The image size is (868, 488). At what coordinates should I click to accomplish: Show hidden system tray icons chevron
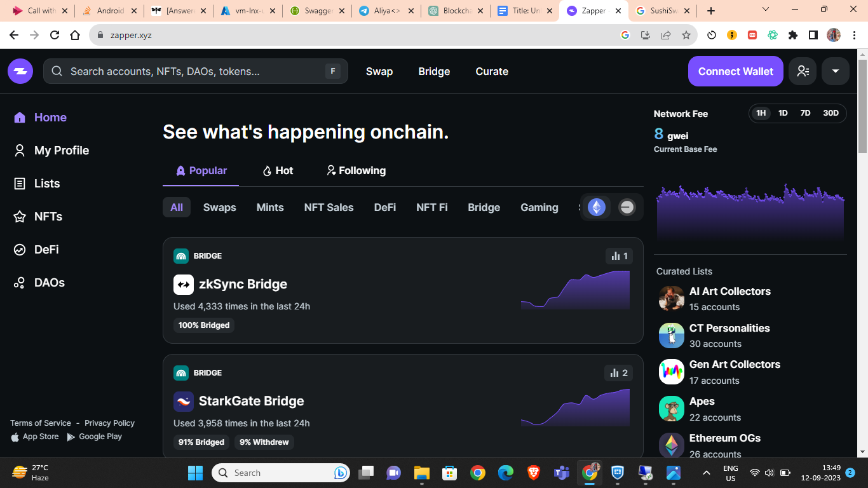pyautogui.click(x=706, y=473)
